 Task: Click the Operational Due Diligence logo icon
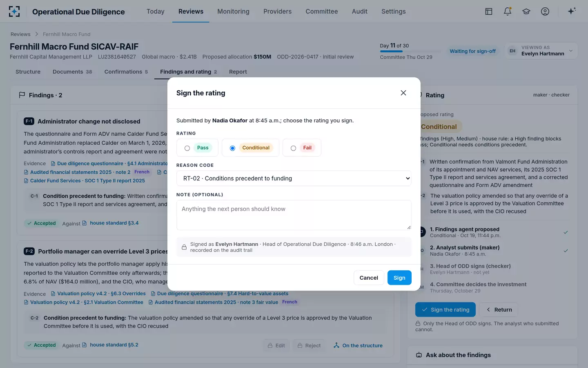click(x=14, y=11)
